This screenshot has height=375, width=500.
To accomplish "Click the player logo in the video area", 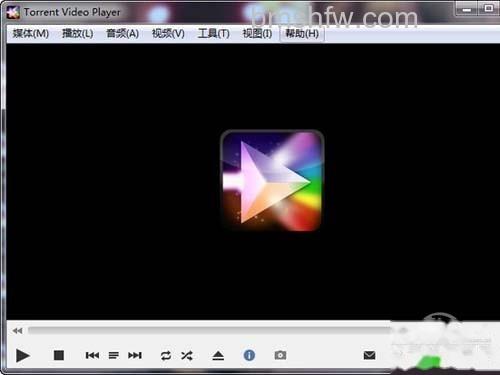I will [x=272, y=180].
